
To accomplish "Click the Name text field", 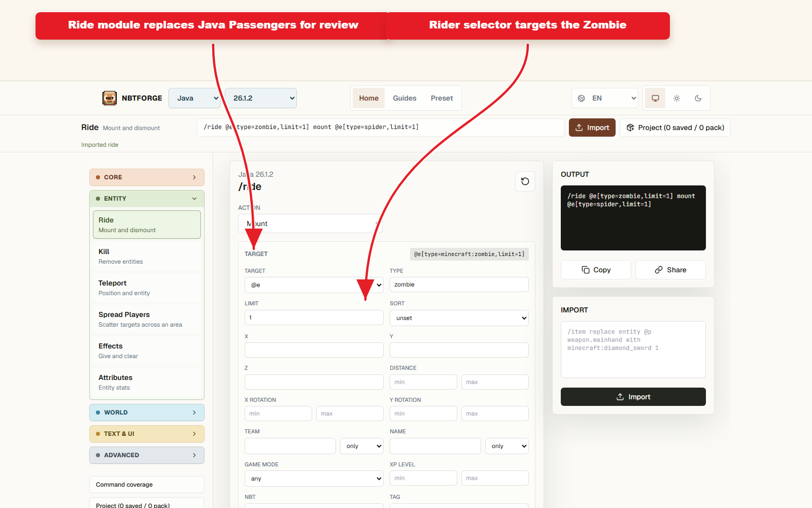I will (435, 446).
